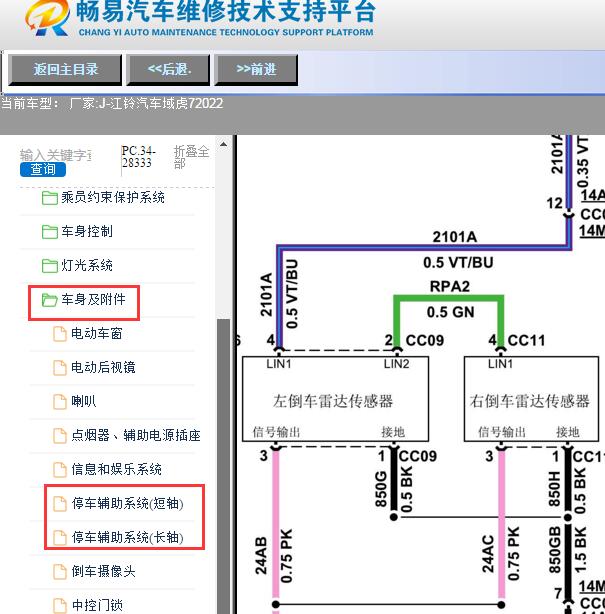The height and width of the screenshot is (614, 605).
Task: Open 点烟器、辅助电源插座 diagram
Action: tap(136, 435)
